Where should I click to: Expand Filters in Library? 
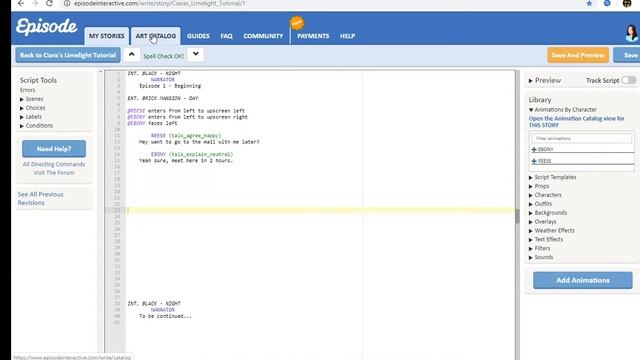tap(540, 248)
